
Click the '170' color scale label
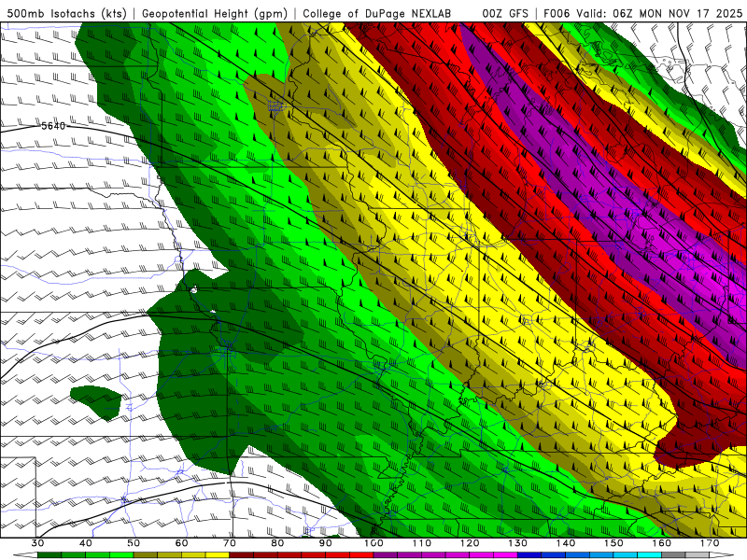(x=710, y=543)
